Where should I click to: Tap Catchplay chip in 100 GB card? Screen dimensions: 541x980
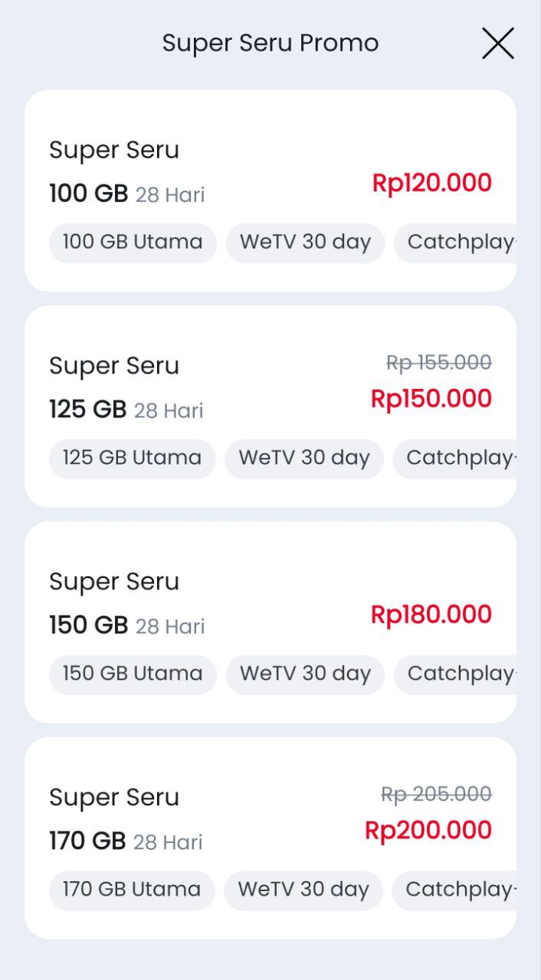pyautogui.click(x=457, y=243)
